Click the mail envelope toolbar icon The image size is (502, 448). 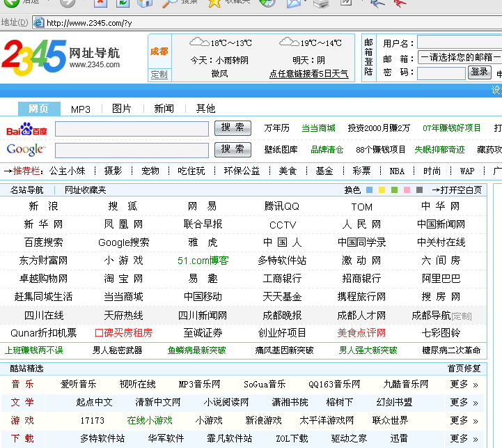tap(293, 3)
